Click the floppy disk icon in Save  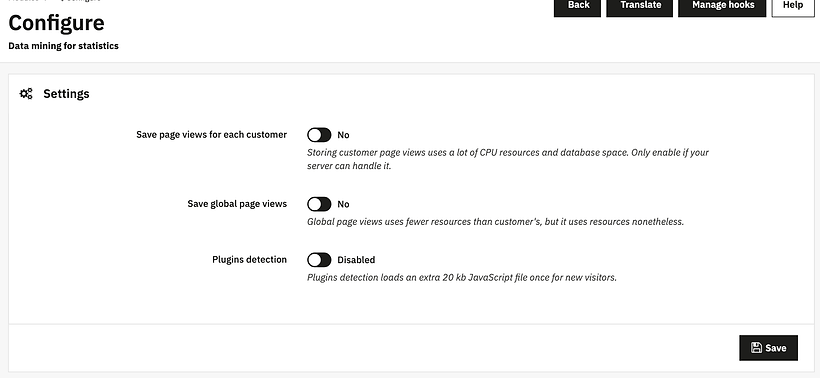(756, 348)
